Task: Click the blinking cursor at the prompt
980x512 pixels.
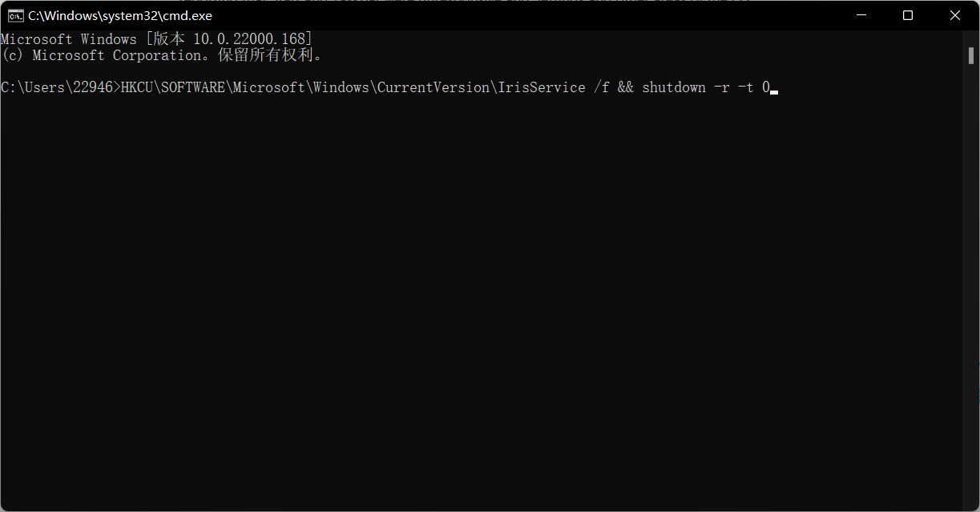Action: (x=772, y=90)
